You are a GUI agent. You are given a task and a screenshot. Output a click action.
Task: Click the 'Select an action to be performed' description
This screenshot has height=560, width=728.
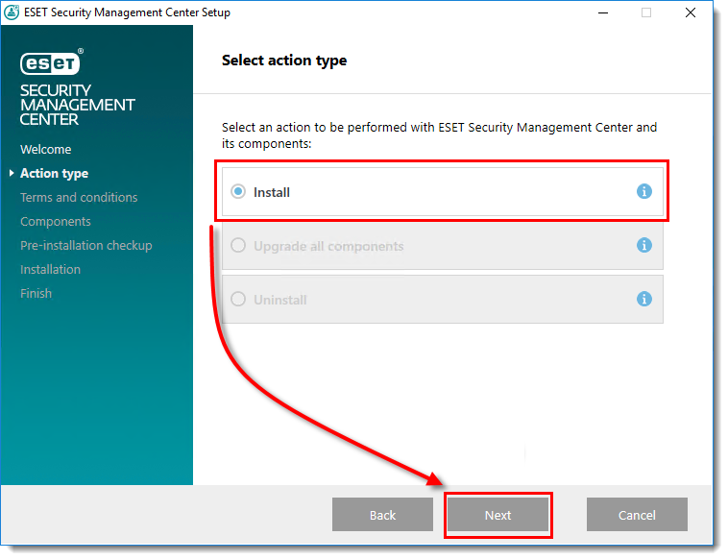click(439, 135)
